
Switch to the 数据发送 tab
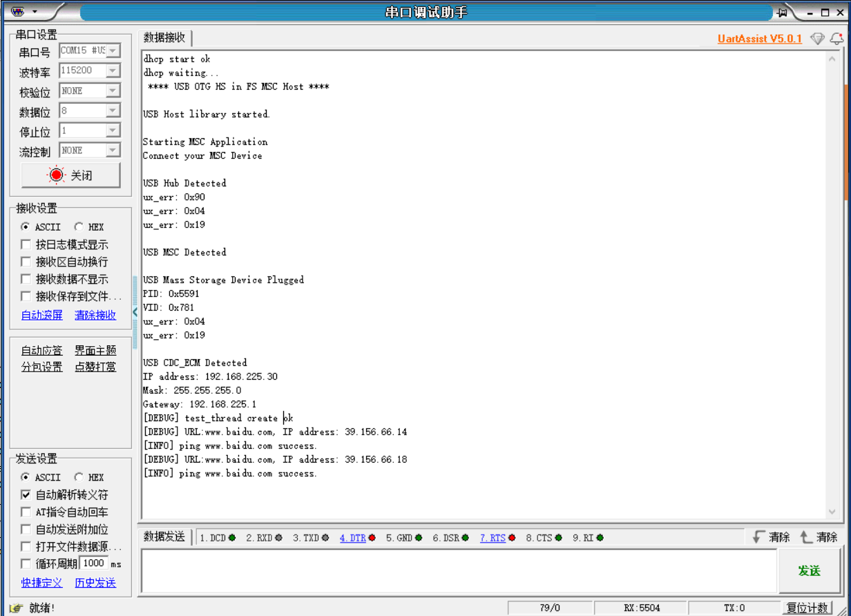tap(164, 537)
